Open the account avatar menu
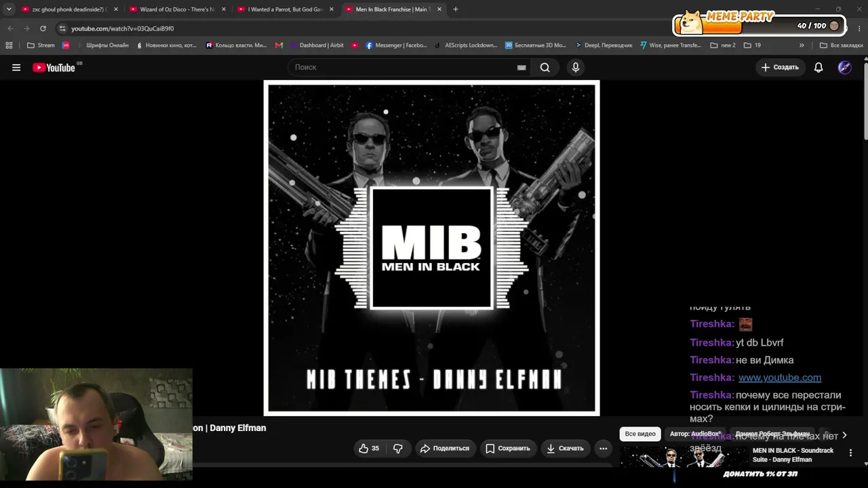The image size is (868, 488). point(844,67)
